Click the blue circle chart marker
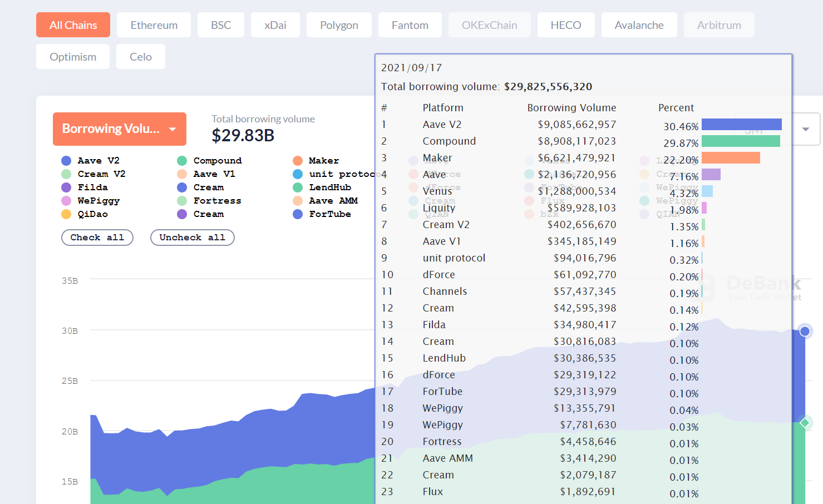 coord(805,332)
